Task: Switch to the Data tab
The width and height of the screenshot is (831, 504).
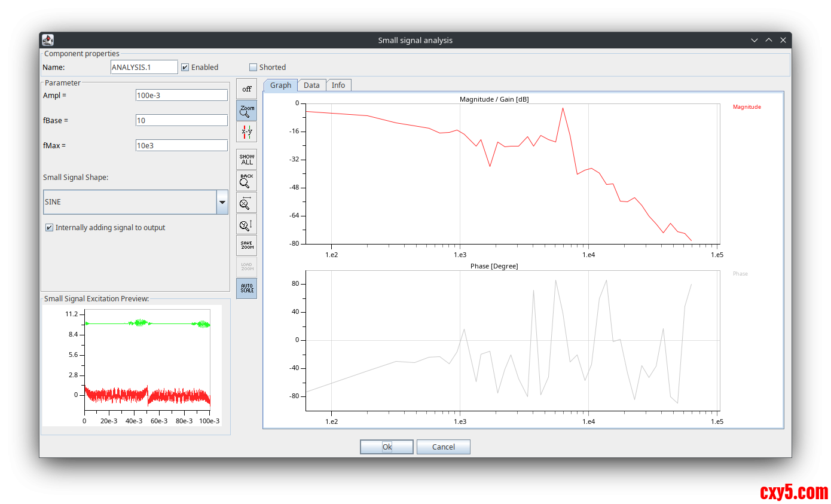Action: (x=311, y=85)
